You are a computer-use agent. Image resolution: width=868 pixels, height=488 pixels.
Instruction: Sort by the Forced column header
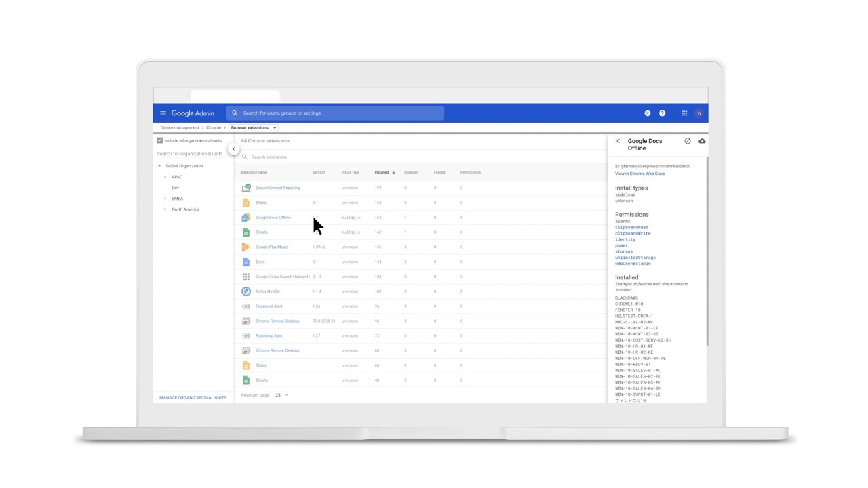coord(439,172)
